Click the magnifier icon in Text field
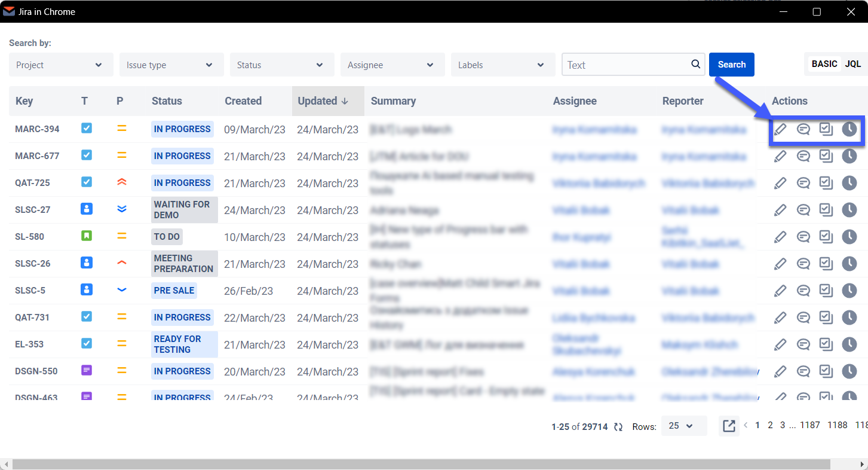868x470 pixels. point(695,65)
